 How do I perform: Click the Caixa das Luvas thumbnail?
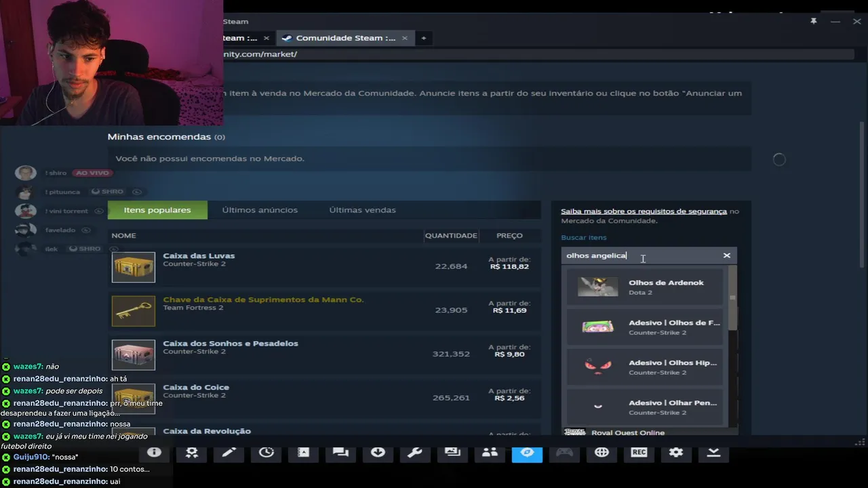click(134, 267)
